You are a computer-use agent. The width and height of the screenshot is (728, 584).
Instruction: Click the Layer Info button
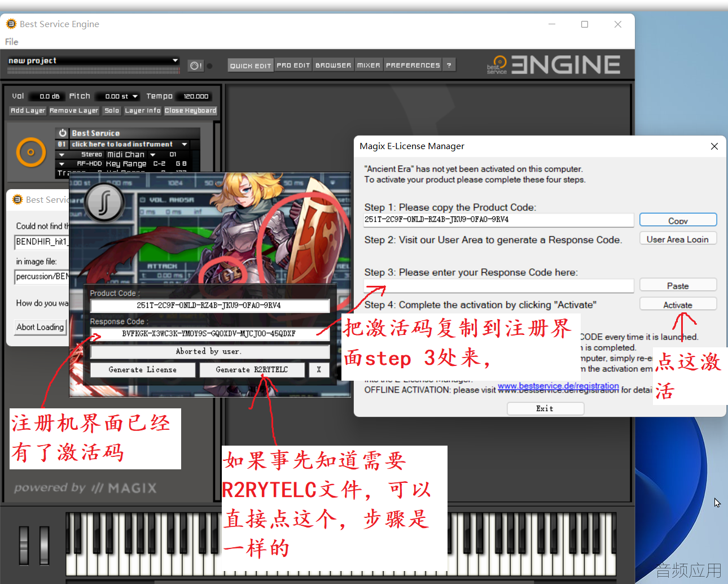[x=143, y=111]
